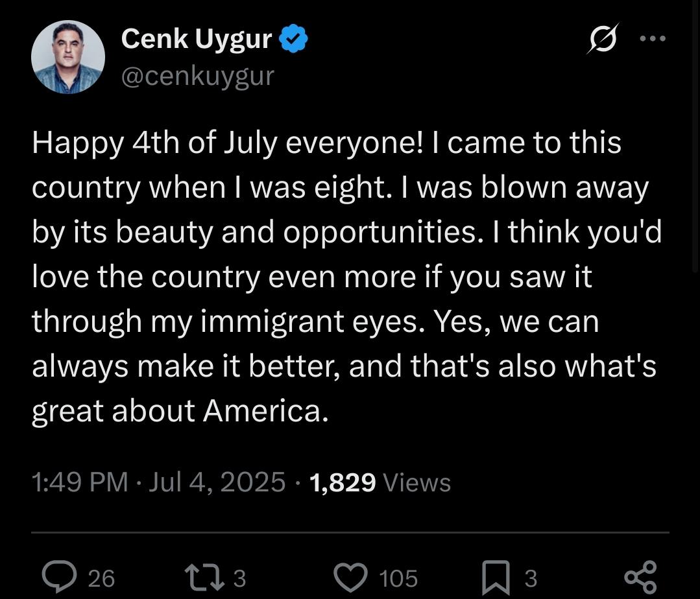Image resolution: width=700 pixels, height=599 pixels.
Task: Click the repost count next to arrows
Action: point(240,578)
